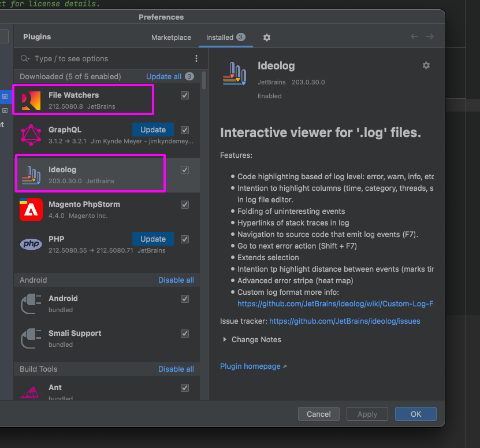Confirm with the OK button

coord(416,414)
